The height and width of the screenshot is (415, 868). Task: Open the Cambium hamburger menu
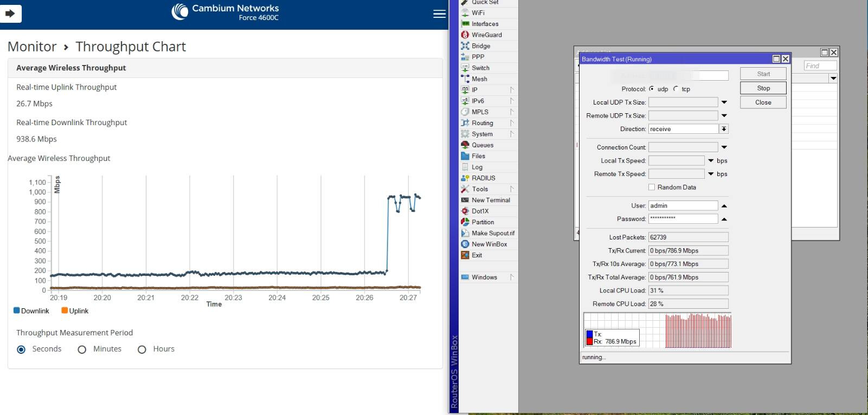tap(440, 14)
